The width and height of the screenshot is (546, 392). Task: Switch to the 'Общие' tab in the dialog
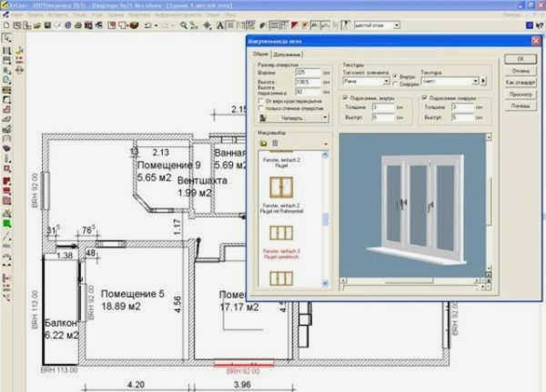(260, 54)
